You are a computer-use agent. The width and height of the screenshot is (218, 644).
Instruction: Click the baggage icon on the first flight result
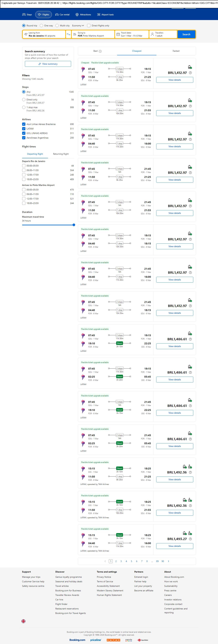point(190,67)
